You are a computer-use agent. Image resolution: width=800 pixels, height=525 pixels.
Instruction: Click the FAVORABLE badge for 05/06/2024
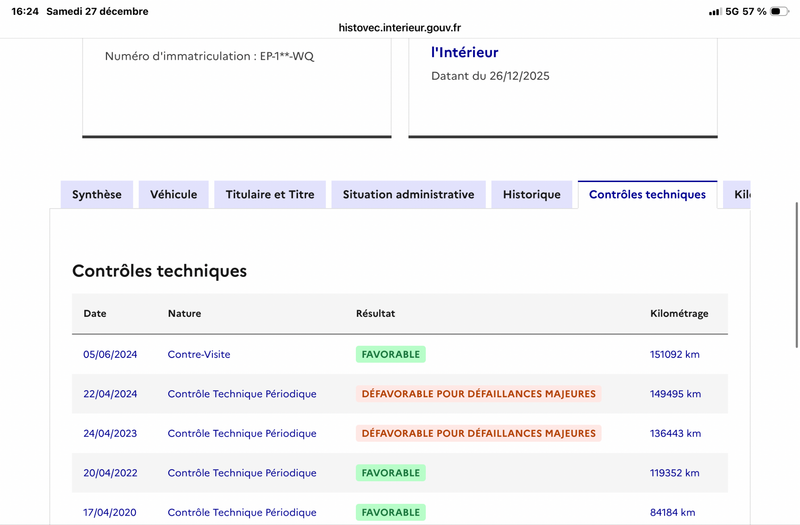coord(391,354)
